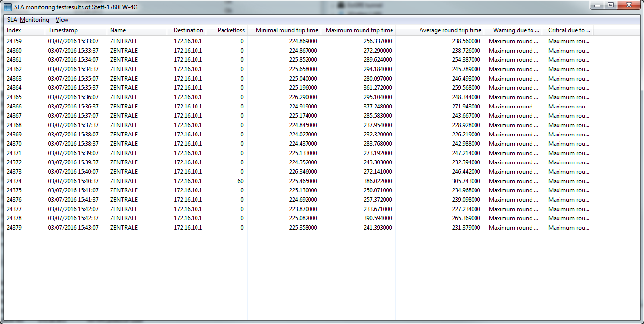Click Maximum round trip time header
This screenshot has height=324, width=644.
coord(359,30)
